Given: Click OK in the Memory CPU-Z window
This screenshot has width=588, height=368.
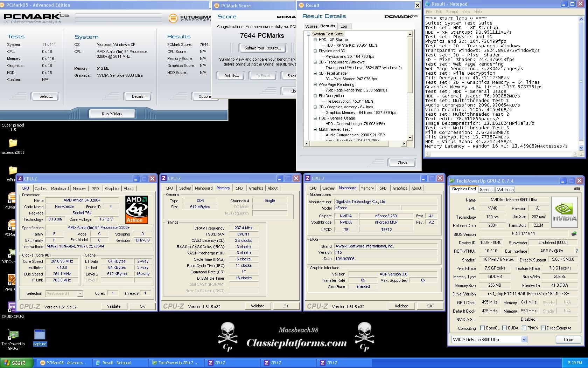Looking at the screenshot, I should 286,306.
